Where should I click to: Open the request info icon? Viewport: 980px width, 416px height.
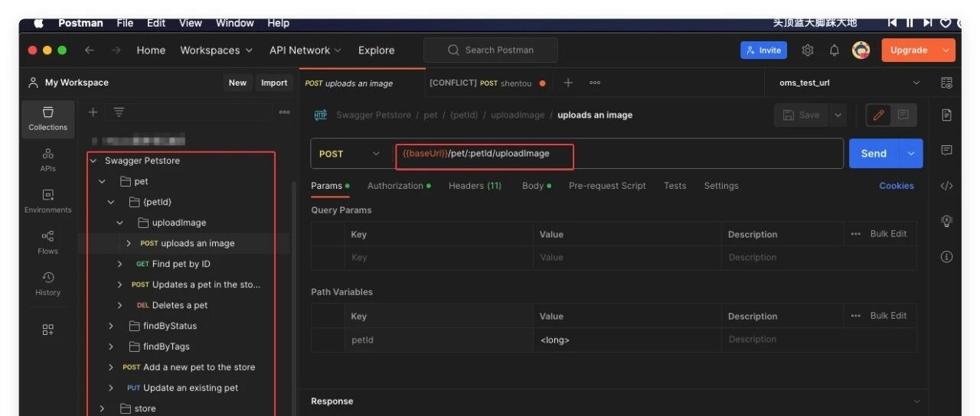tap(947, 257)
